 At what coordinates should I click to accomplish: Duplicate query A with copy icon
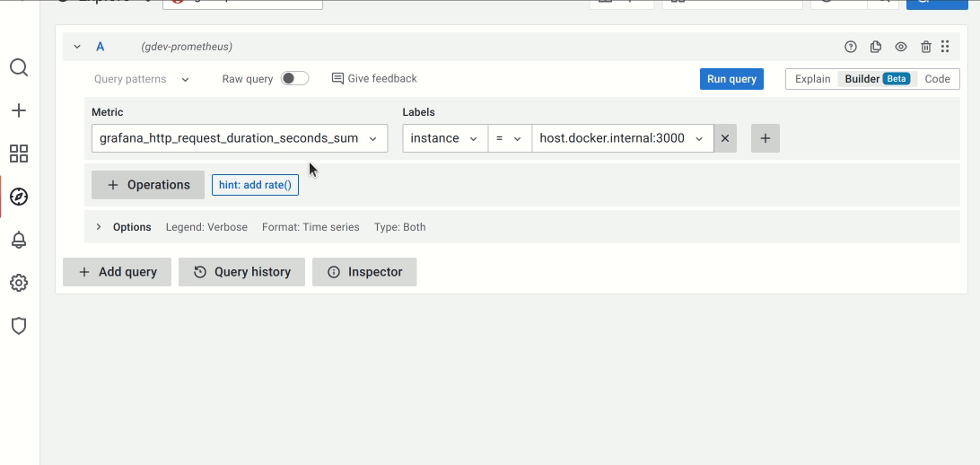click(876, 47)
